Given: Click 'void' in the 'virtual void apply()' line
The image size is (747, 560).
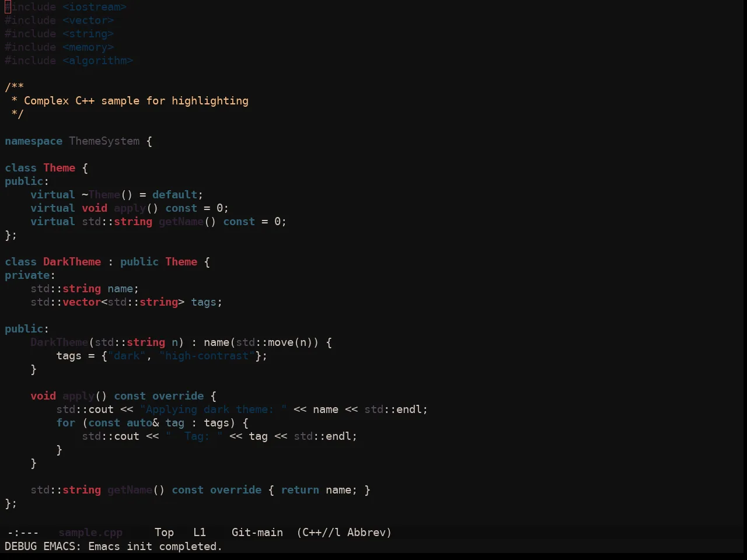Looking at the screenshot, I should click(95, 208).
